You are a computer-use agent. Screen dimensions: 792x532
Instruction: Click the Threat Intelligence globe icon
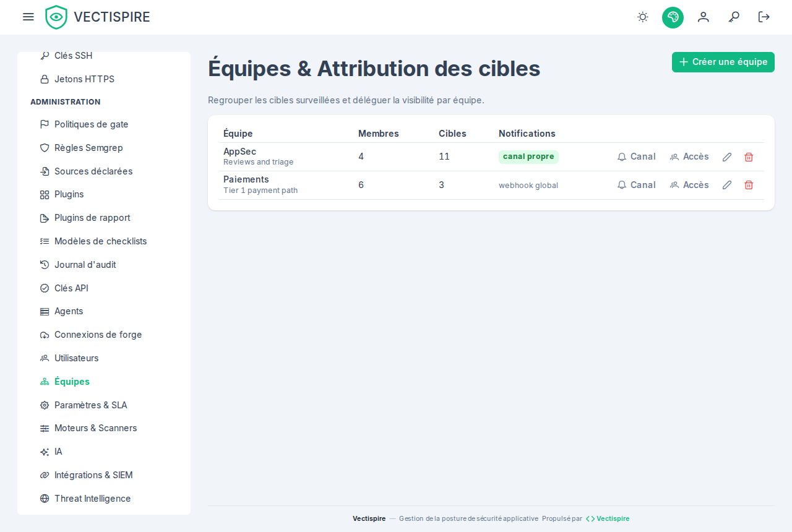pos(45,499)
